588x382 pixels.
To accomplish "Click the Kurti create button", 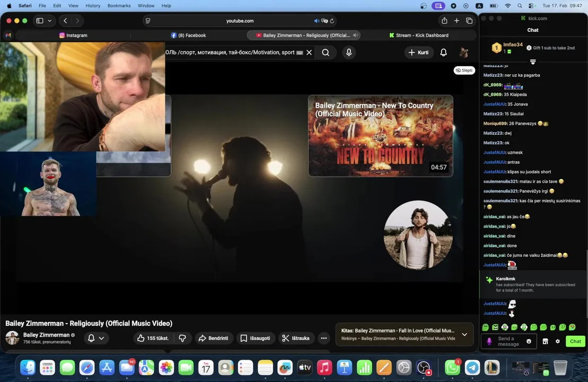I will (418, 53).
